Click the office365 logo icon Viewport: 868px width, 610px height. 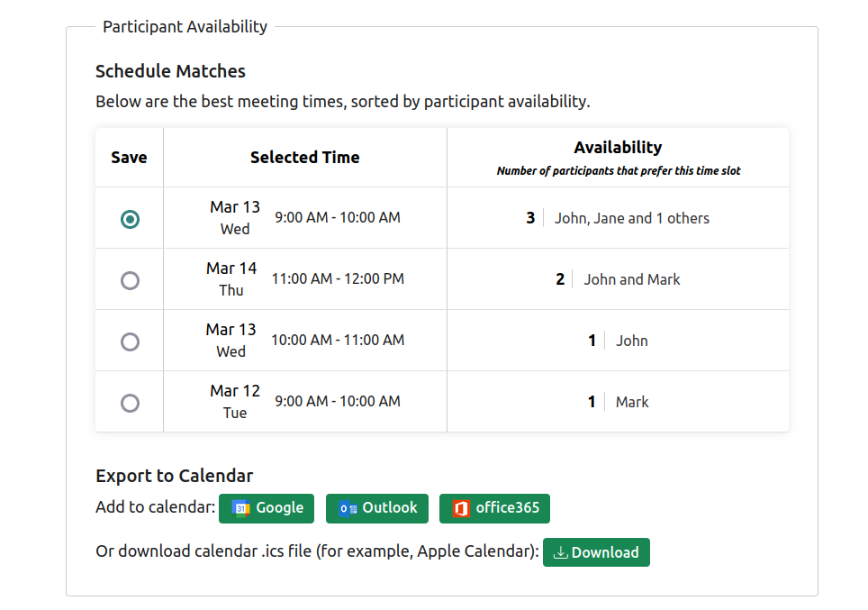pos(461,508)
